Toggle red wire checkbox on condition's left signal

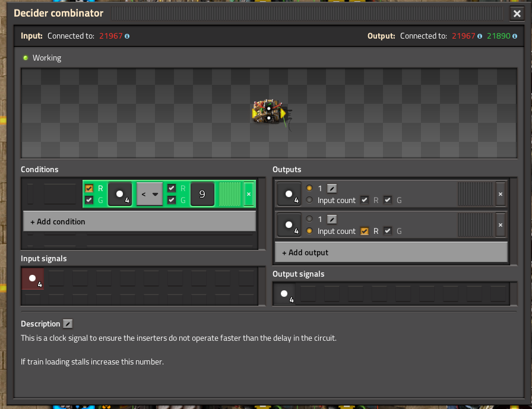(89, 188)
